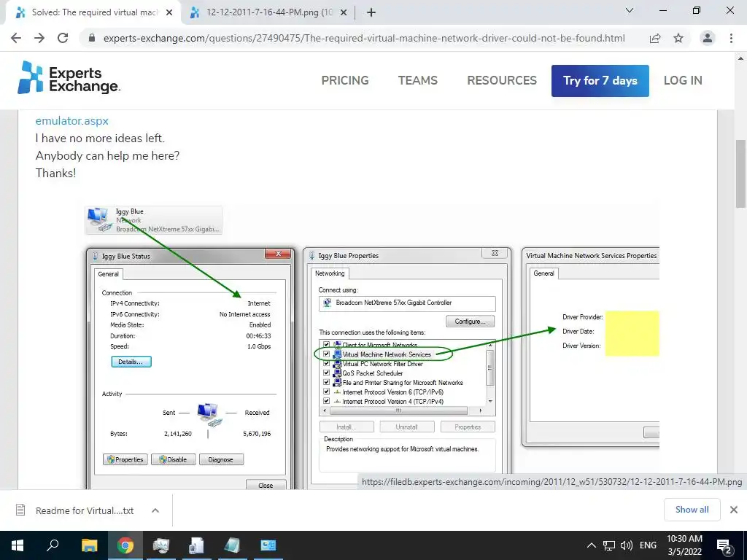Open the PRICING menu item
This screenshot has height=560, width=747.
click(345, 80)
